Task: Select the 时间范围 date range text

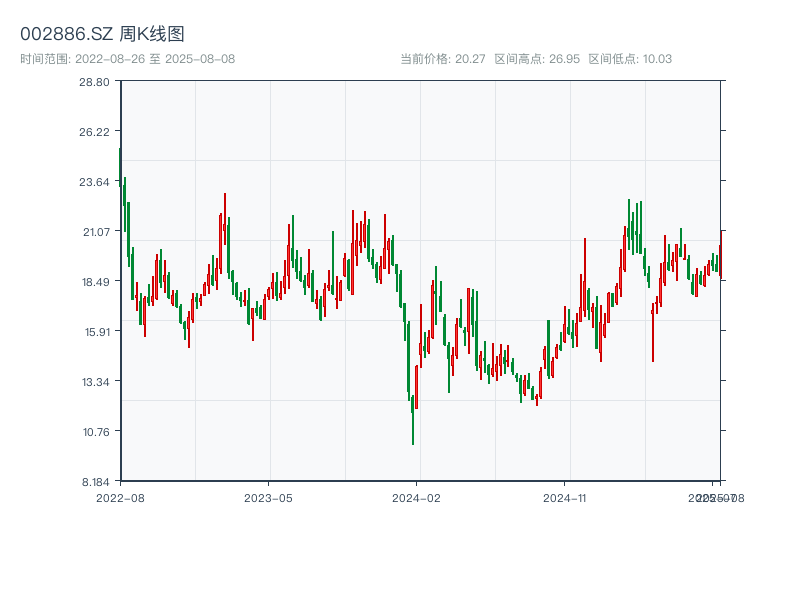Action: 128,59
